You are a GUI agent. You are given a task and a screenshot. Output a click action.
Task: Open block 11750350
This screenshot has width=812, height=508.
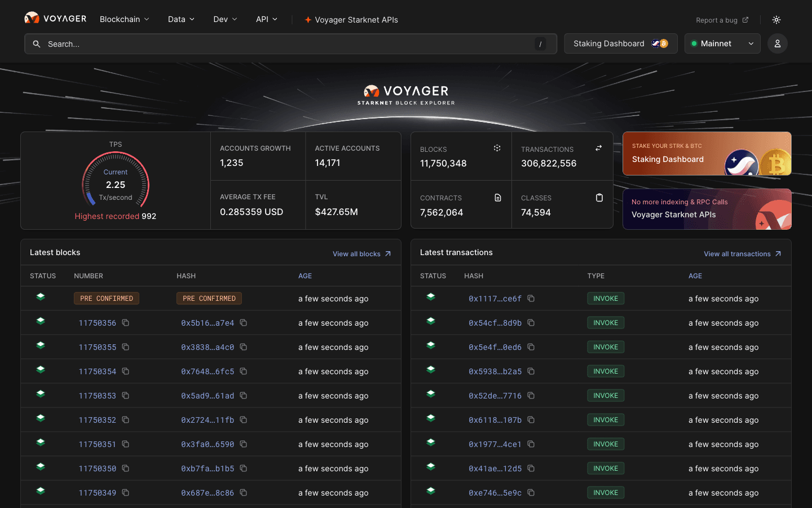coord(98,468)
